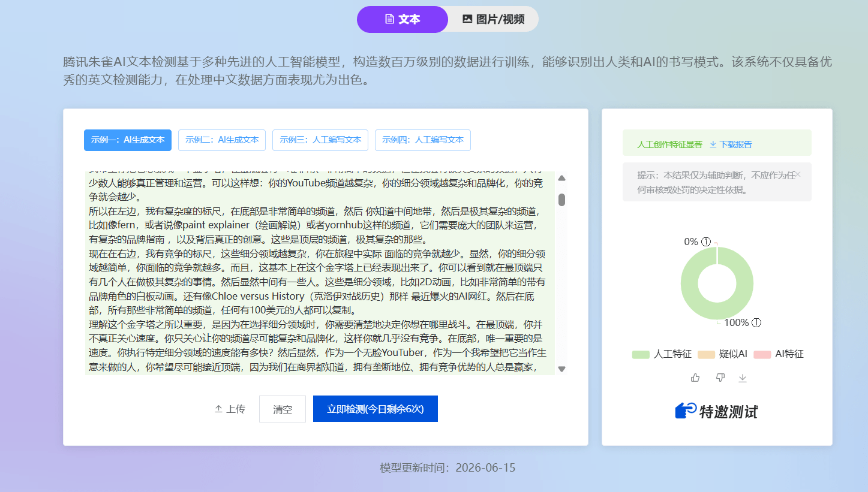The image size is (868, 492).
Task: Click download icon below chart legend
Action: (x=743, y=378)
